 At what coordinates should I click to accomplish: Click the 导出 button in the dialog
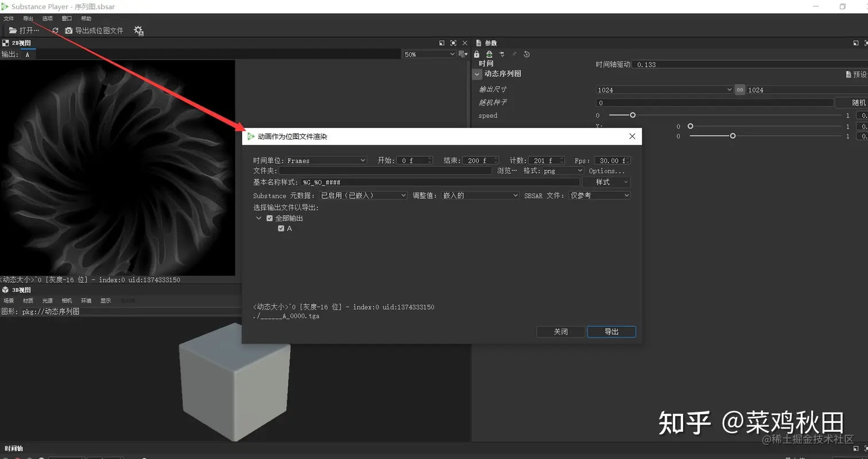pyautogui.click(x=611, y=331)
